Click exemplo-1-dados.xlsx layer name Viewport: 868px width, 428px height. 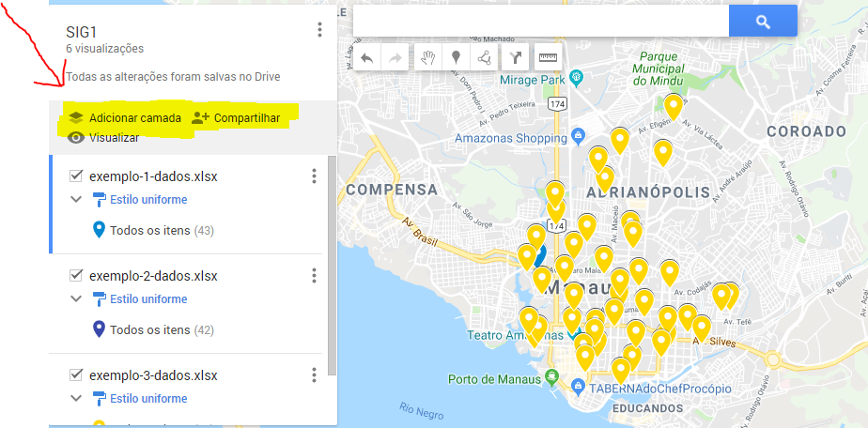click(x=153, y=176)
